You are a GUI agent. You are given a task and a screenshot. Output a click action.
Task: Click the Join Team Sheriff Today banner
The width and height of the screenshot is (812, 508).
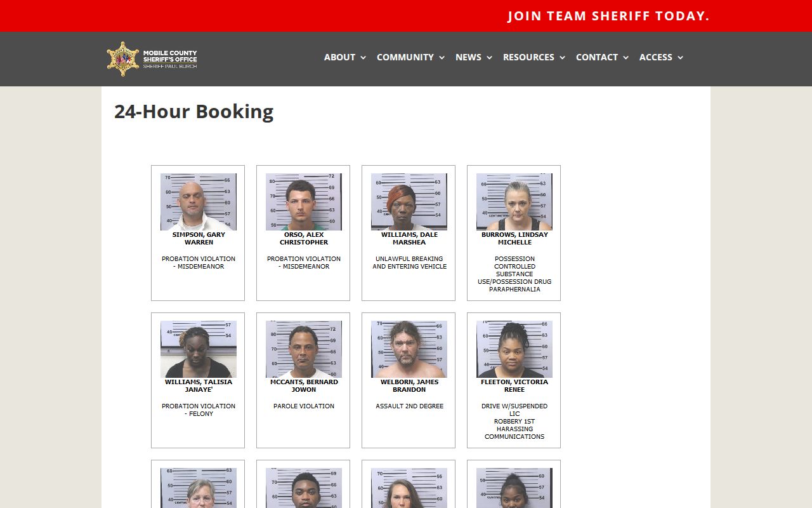pyautogui.click(x=608, y=16)
